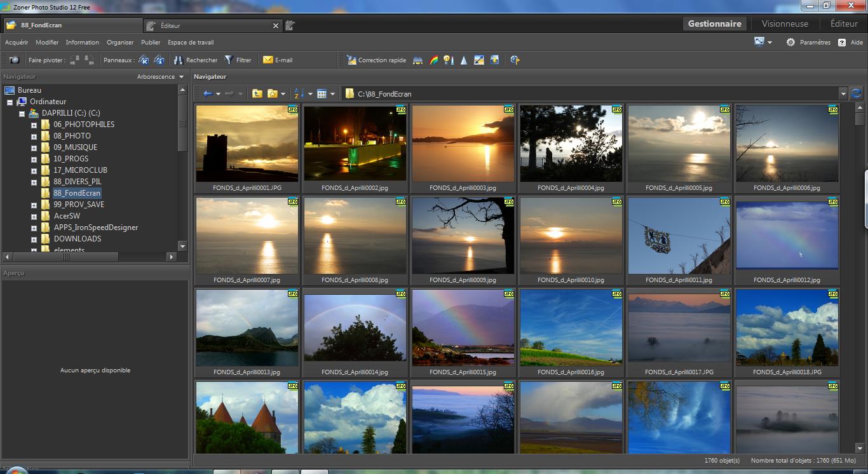This screenshot has width=868, height=474.
Task: Collapse the Ordinateur tree node
Action: tap(10, 102)
